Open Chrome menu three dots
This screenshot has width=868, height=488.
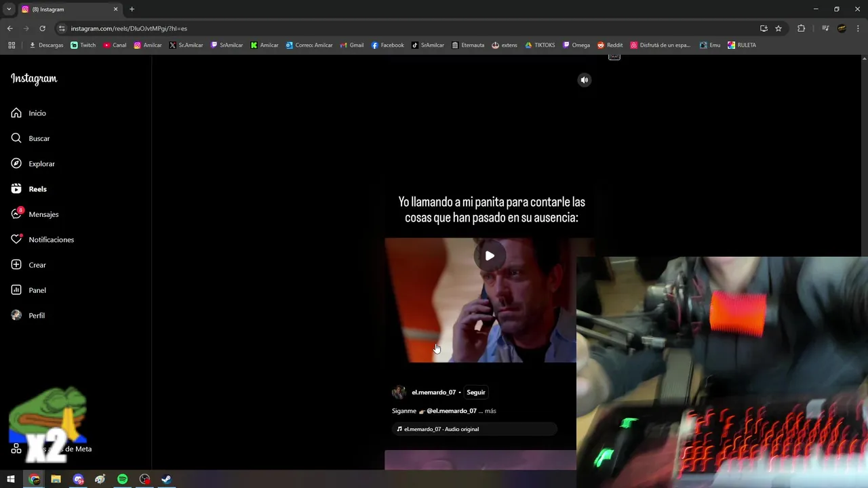coord(859,28)
